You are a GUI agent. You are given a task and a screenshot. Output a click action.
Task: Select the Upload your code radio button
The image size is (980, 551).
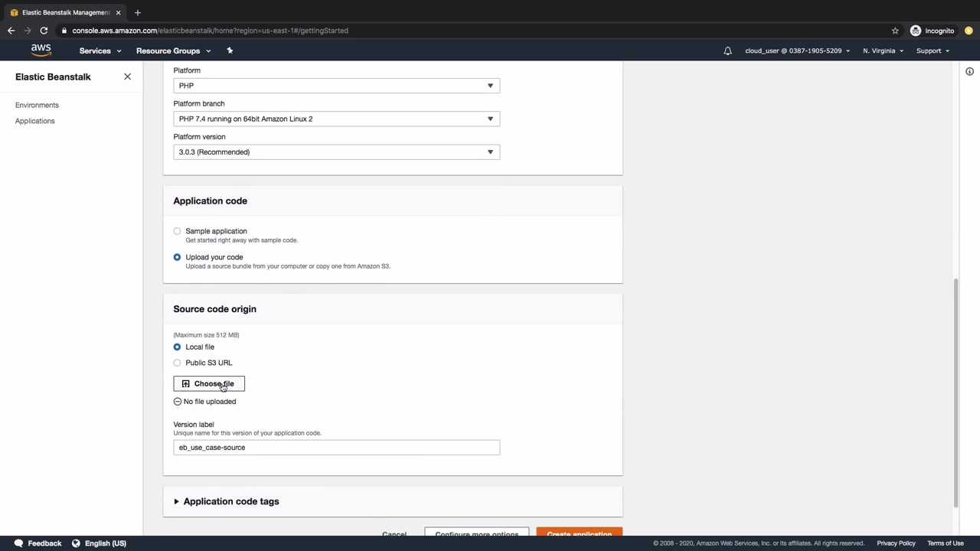tap(177, 257)
